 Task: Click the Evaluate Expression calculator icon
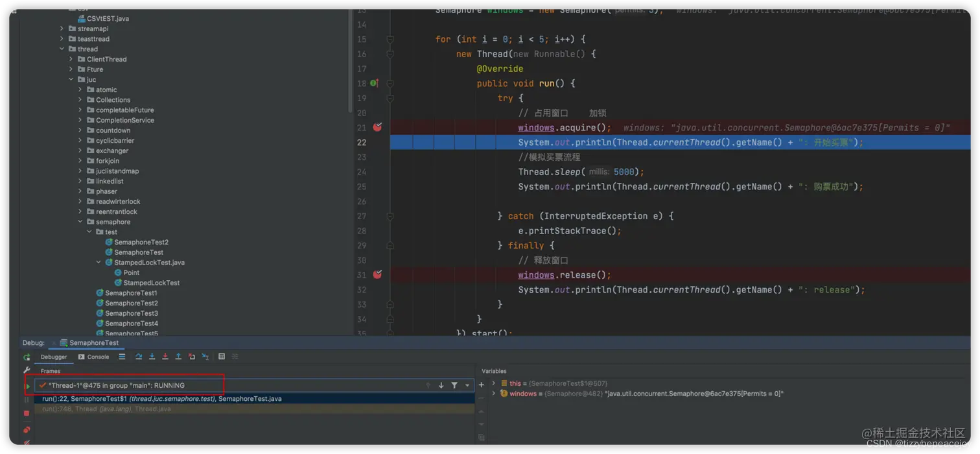tap(222, 357)
